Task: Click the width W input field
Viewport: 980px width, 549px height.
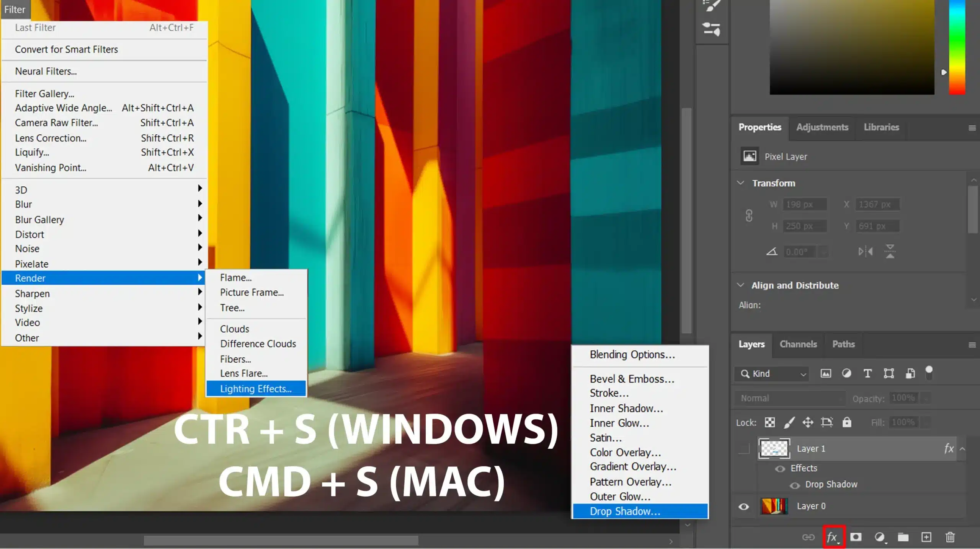Action: 805,204
